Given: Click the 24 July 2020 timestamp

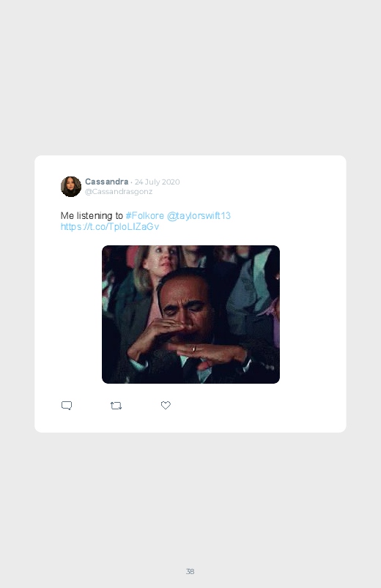Looking at the screenshot, I should tap(158, 182).
